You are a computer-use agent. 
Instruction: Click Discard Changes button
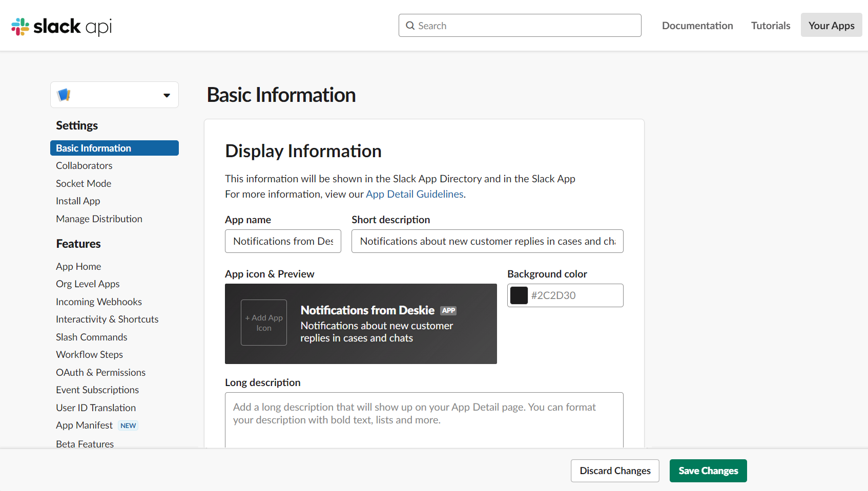tap(615, 471)
